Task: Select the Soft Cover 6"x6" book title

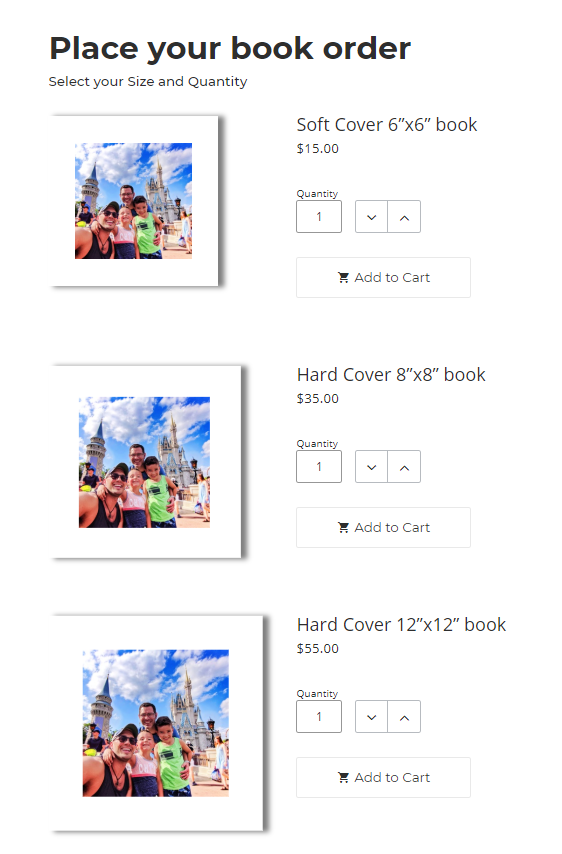Action: pos(387,125)
